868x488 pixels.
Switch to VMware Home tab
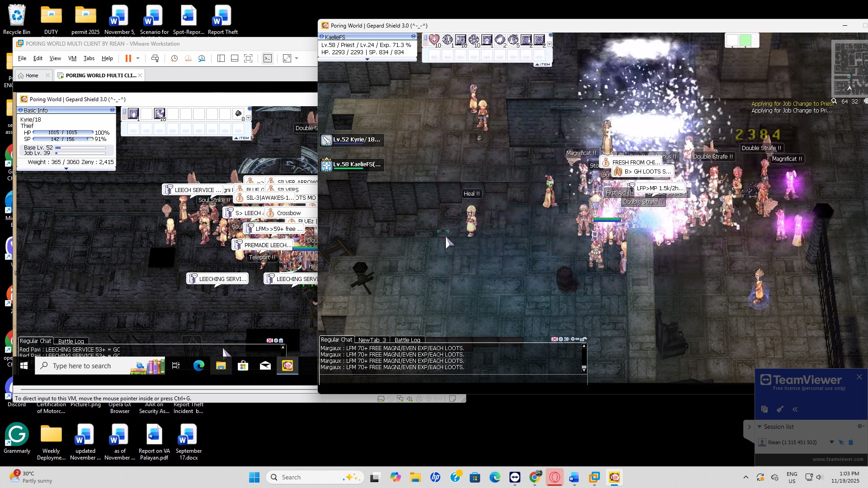(33, 75)
